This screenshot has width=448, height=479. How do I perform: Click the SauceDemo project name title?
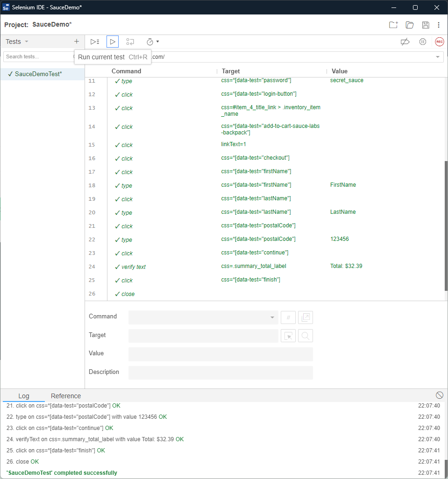(52, 24)
